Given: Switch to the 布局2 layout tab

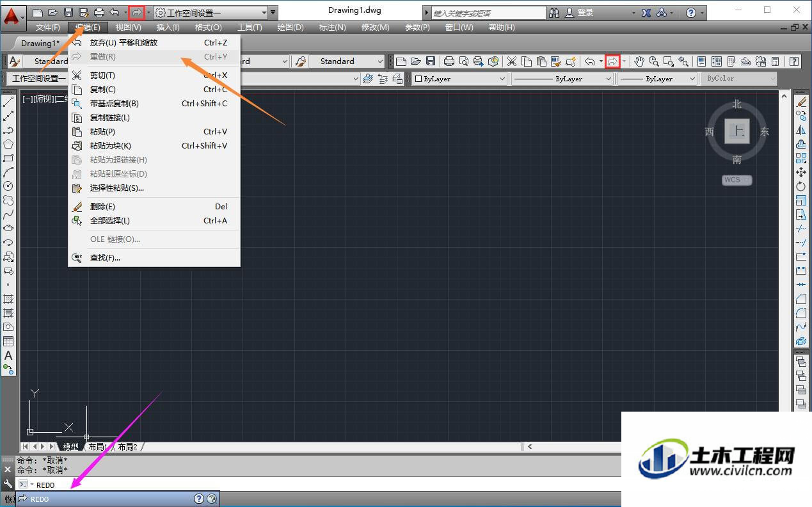Looking at the screenshot, I should point(127,447).
